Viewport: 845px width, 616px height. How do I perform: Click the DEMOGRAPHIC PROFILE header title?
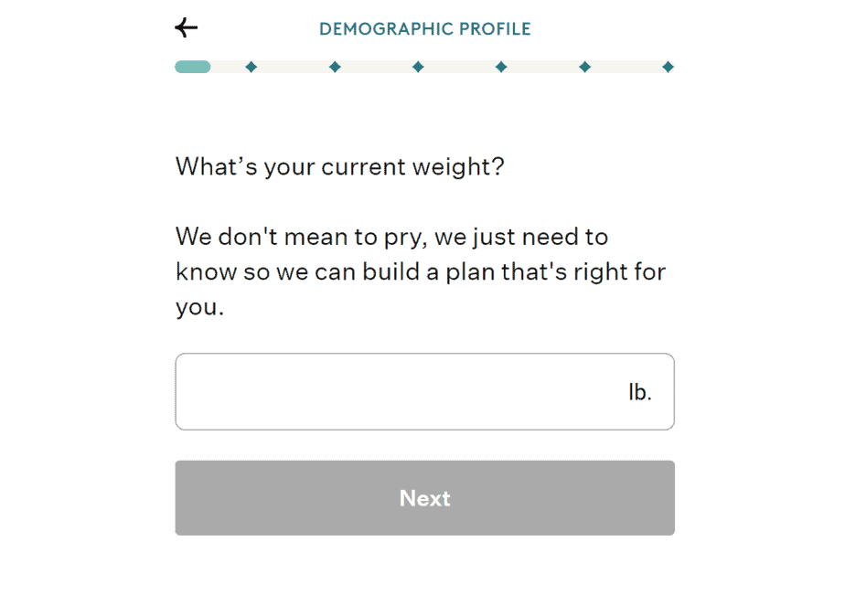point(424,29)
